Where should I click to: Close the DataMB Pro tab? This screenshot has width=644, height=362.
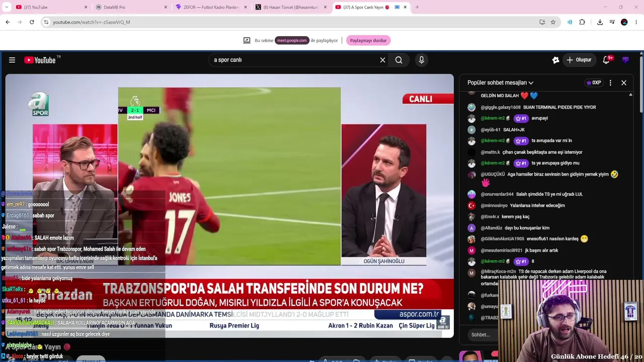coord(166,7)
